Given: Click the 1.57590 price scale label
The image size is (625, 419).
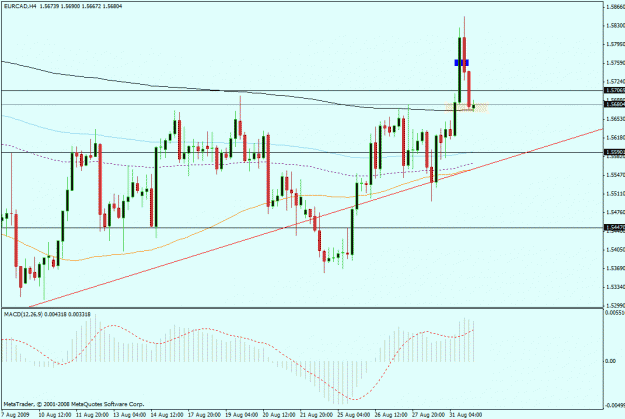Looking at the screenshot, I should pyautogui.click(x=615, y=63).
